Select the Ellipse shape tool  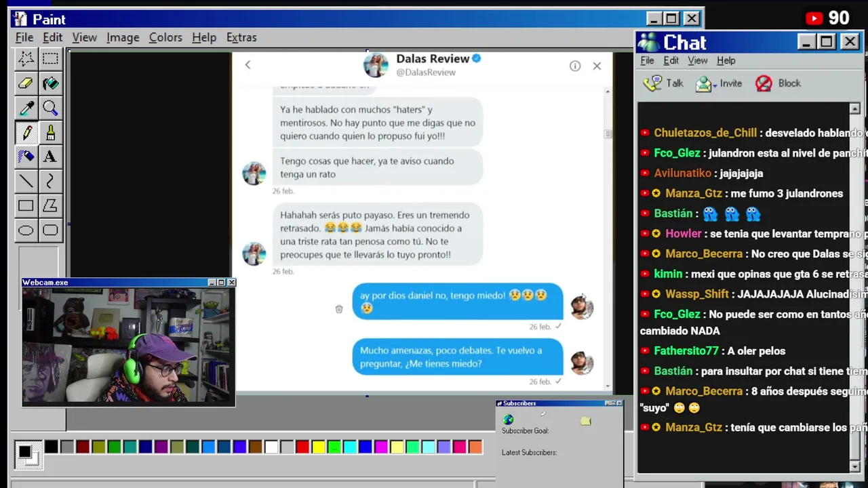[x=26, y=230]
